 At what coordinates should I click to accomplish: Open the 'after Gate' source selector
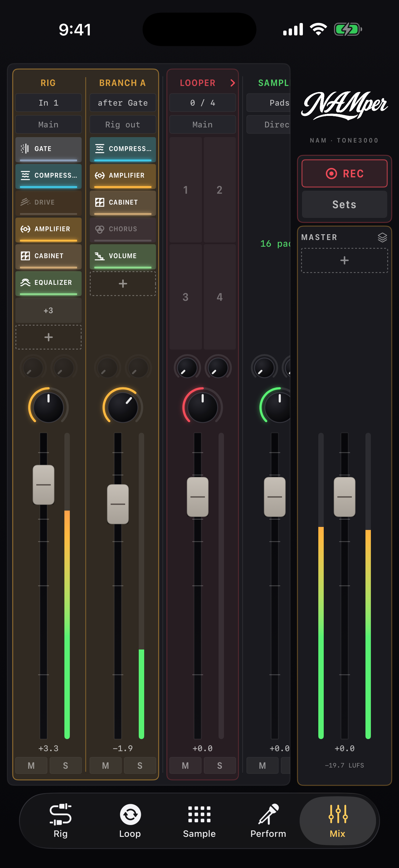(123, 103)
